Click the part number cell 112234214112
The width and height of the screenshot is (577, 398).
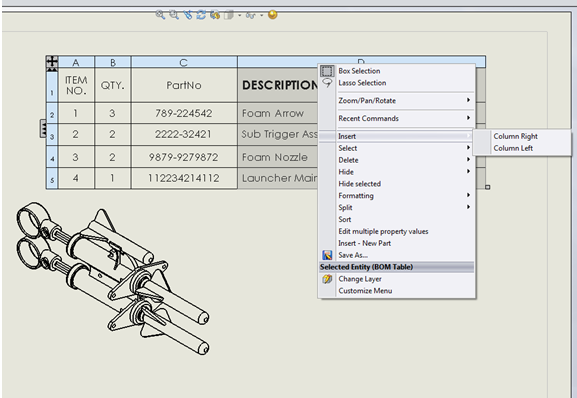point(184,178)
